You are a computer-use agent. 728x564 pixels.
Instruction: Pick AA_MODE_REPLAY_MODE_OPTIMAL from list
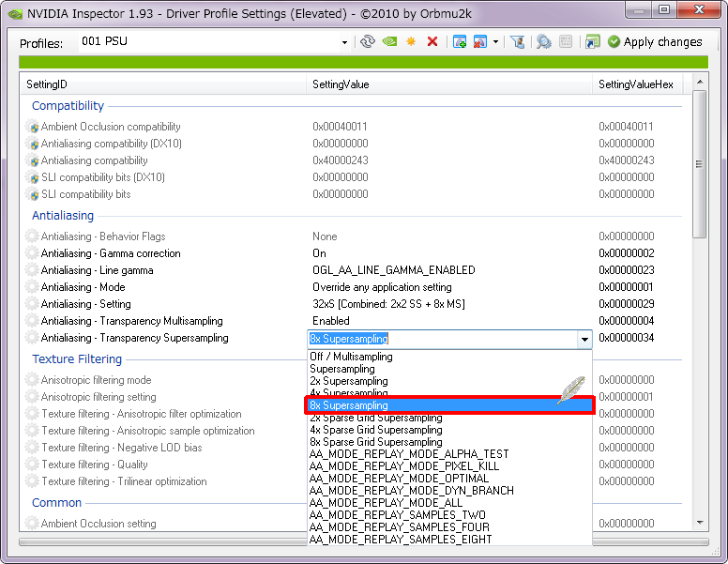coord(399,479)
